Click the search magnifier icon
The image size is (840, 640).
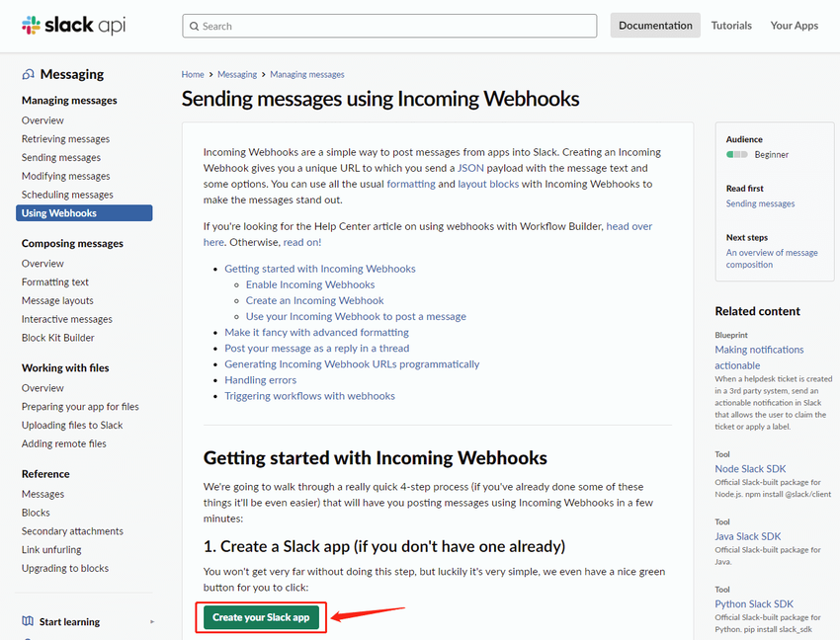194,27
